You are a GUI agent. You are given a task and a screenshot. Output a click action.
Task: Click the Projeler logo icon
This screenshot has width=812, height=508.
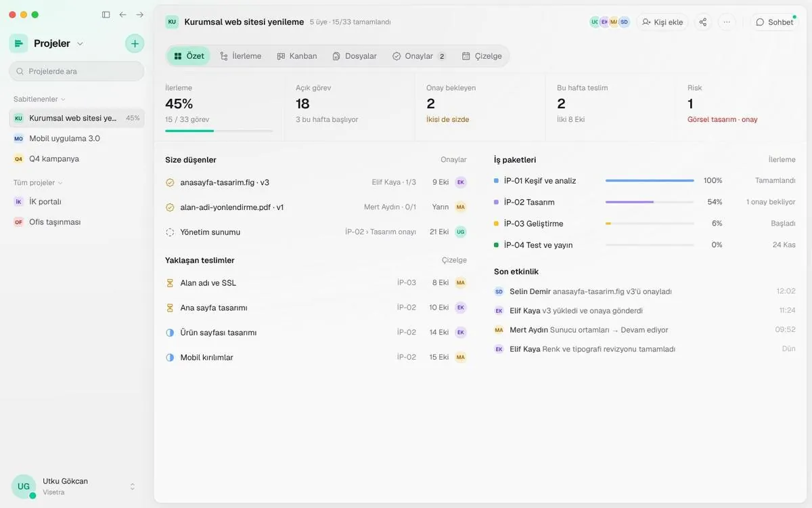pos(18,43)
